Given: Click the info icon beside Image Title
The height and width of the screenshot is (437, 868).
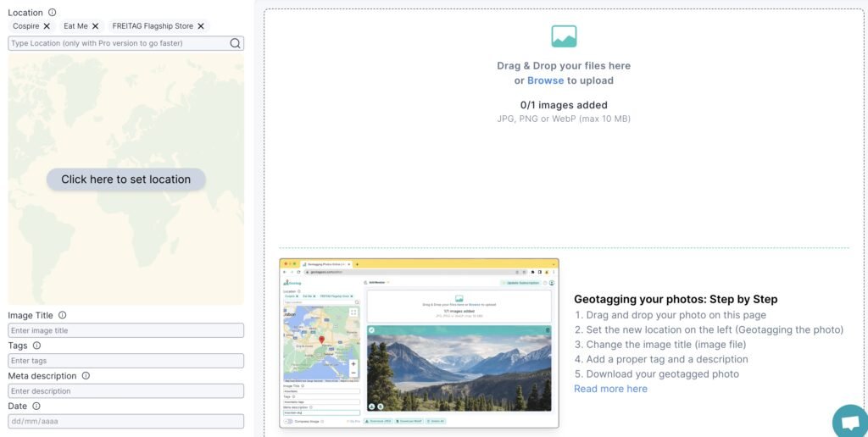Looking at the screenshot, I should 63,315.
